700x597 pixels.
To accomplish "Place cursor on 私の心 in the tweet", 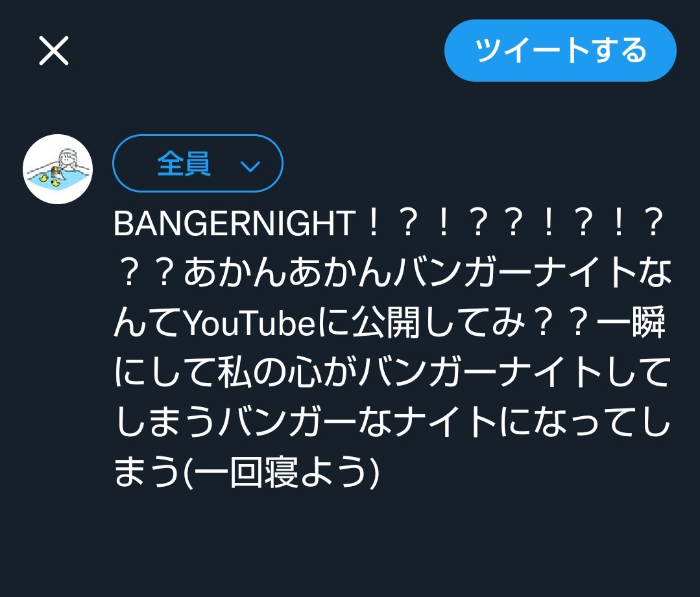I will (270, 373).
